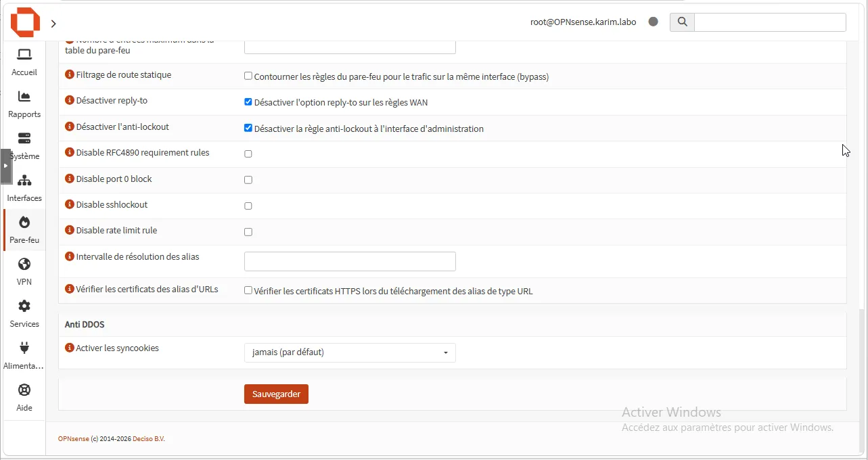The width and height of the screenshot is (868, 460).
Task: Click the search magnifier icon
Action: 682,22
